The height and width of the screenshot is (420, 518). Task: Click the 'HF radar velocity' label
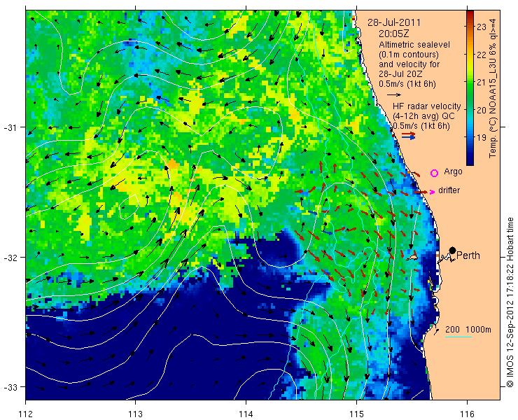[x=427, y=106]
